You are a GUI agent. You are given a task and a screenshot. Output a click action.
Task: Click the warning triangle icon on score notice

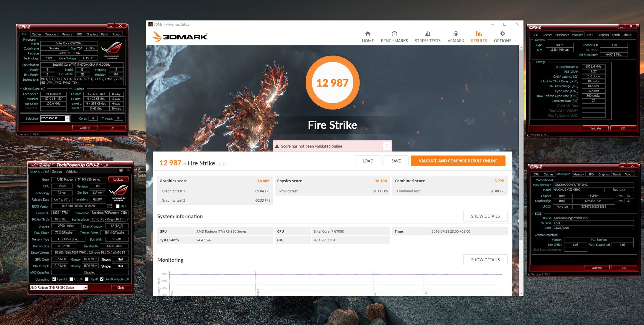(x=277, y=146)
